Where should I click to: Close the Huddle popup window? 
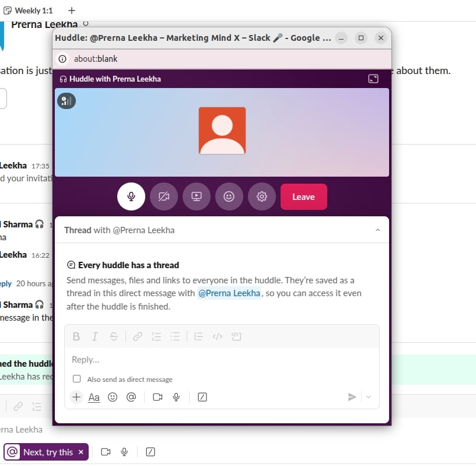pyautogui.click(x=381, y=38)
